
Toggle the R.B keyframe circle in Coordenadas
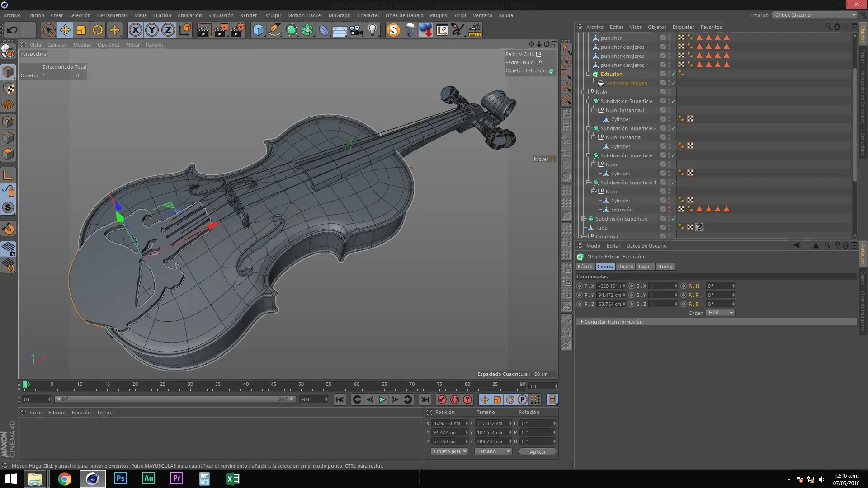pyautogui.click(x=684, y=304)
